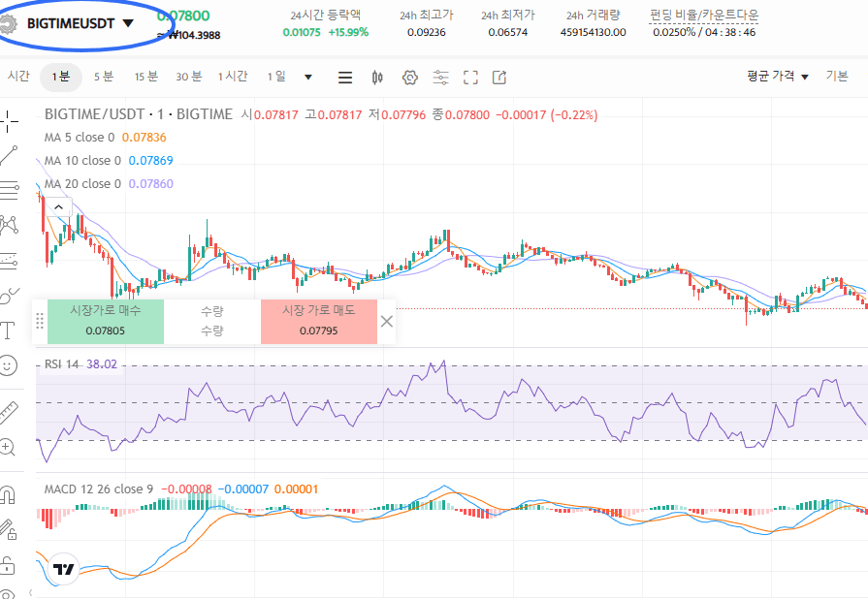Select the crosshair cursor tool
This screenshot has width=868, height=599.
pyautogui.click(x=9, y=122)
